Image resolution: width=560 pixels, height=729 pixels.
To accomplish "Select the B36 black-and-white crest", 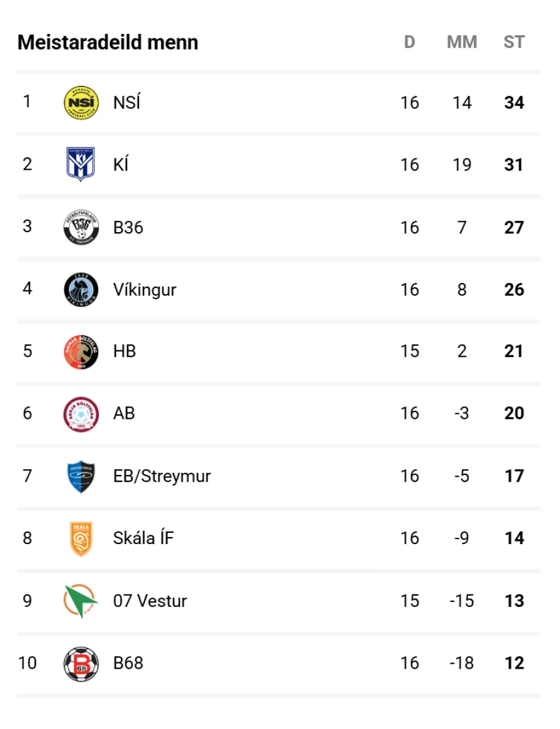I will (81, 227).
